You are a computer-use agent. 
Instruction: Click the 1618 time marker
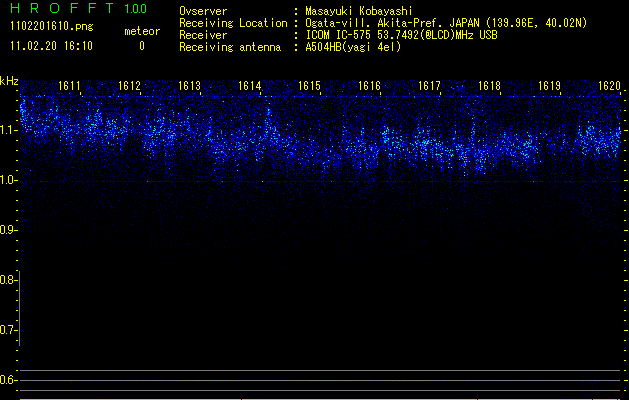[x=489, y=86]
